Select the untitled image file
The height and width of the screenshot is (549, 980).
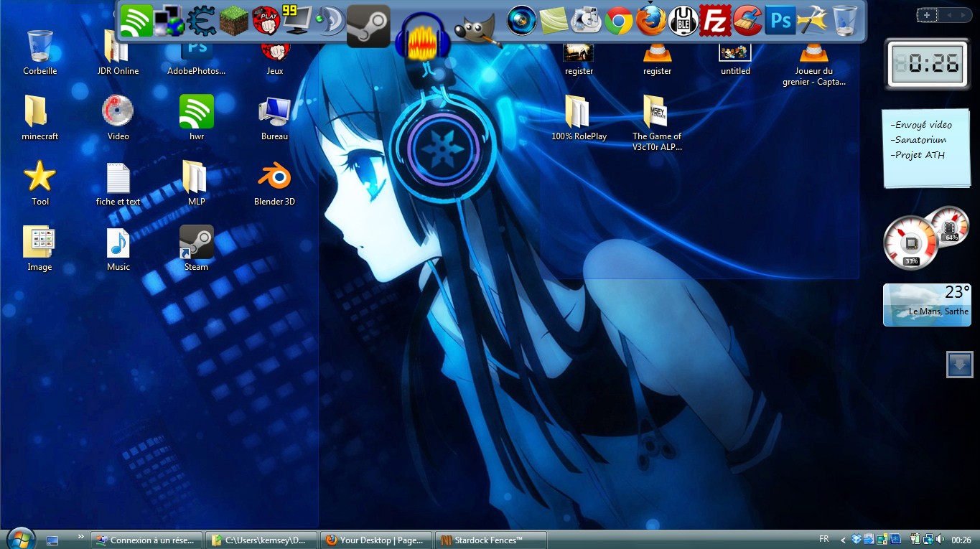coord(735,57)
